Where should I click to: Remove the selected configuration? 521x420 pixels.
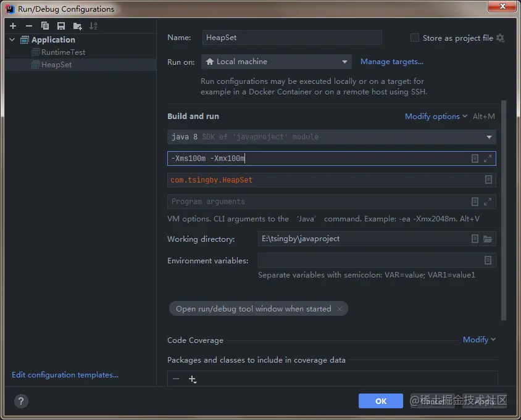[x=29, y=26]
